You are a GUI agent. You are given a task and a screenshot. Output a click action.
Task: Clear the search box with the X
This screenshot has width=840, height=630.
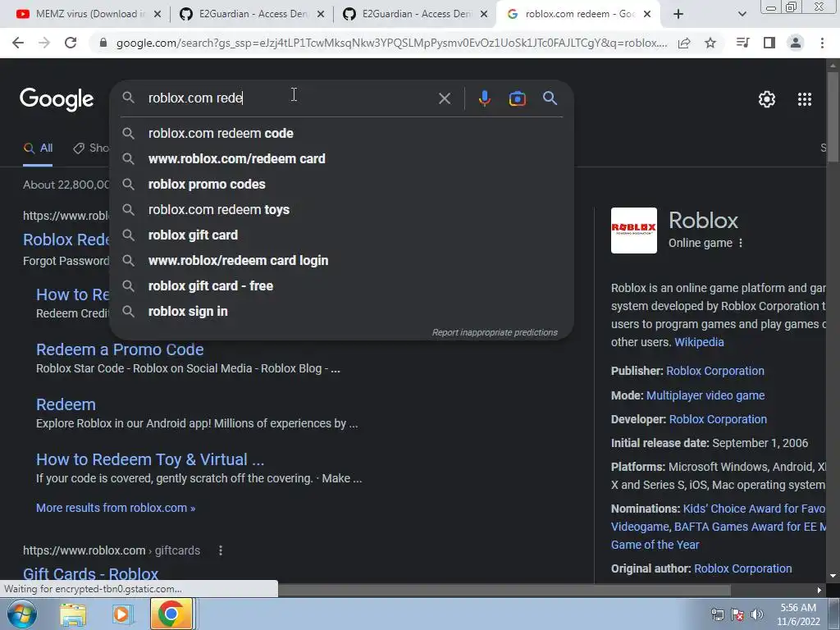pyautogui.click(x=445, y=98)
